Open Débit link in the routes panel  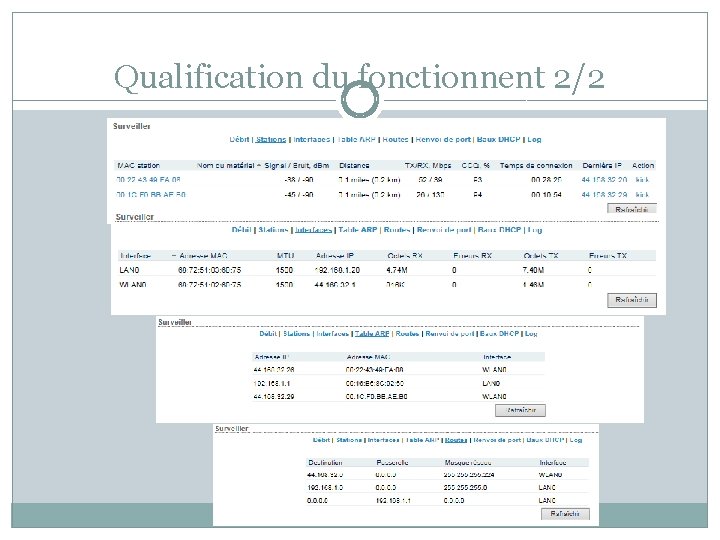coord(321,440)
